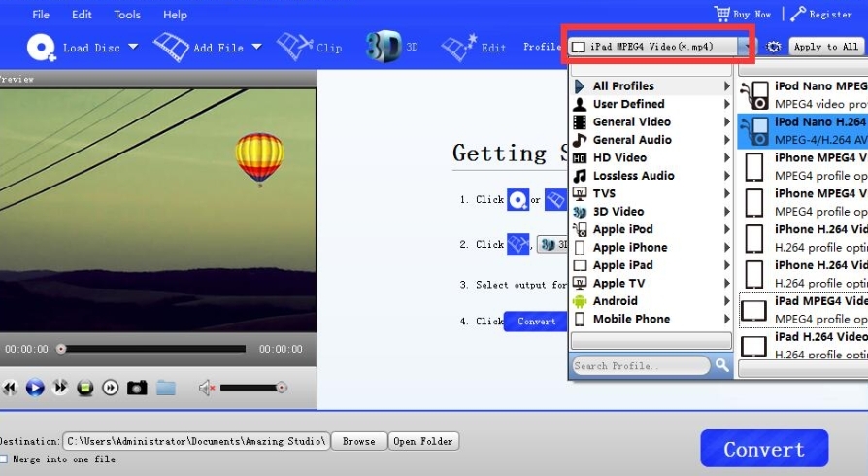This screenshot has height=476, width=868.
Task: Select the Apple iPhone category
Action: pyautogui.click(x=651, y=247)
